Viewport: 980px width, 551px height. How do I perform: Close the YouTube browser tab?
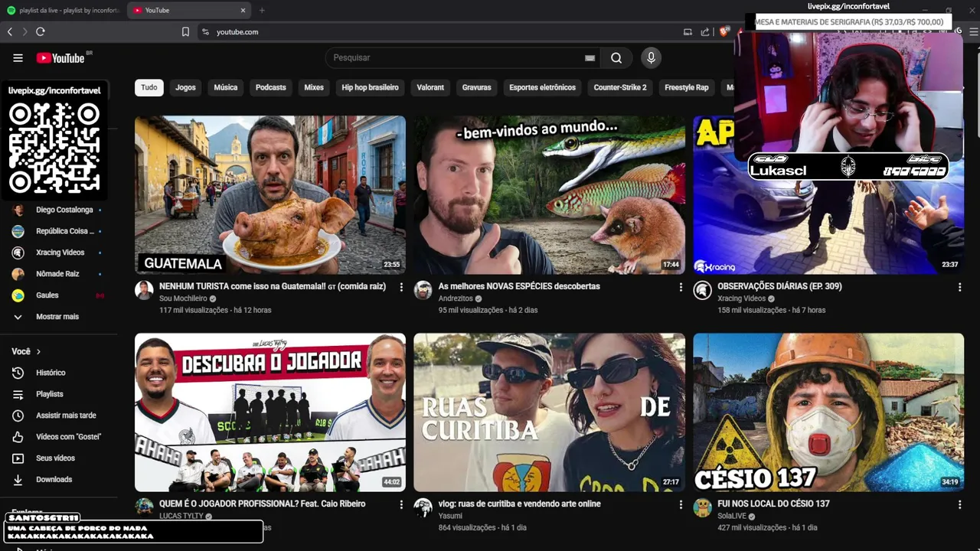click(x=243, y=10)
